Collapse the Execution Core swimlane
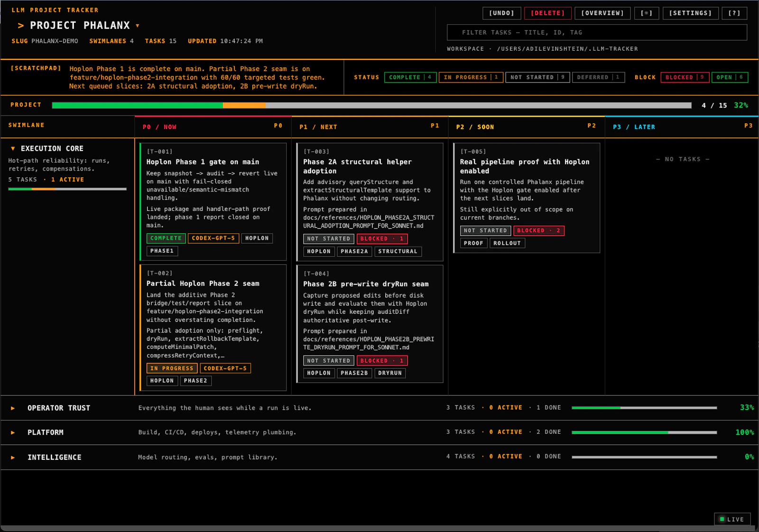The width and height of the screenshot is (759, 532). [14, 148]
